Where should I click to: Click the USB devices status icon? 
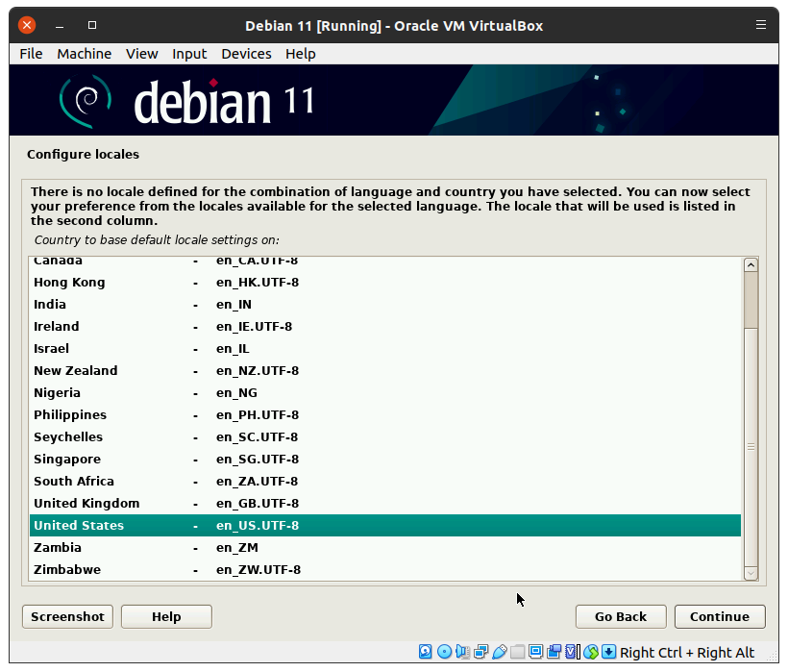[499, 653]
